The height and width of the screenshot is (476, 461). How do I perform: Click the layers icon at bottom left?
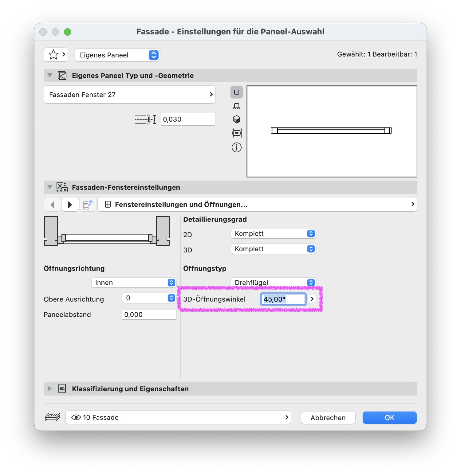53,417
